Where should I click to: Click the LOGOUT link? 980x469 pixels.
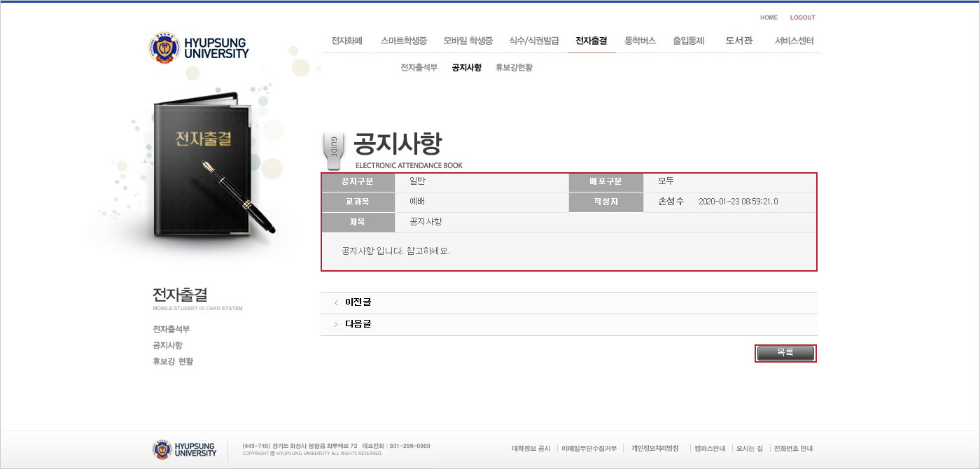pos(802,17)
